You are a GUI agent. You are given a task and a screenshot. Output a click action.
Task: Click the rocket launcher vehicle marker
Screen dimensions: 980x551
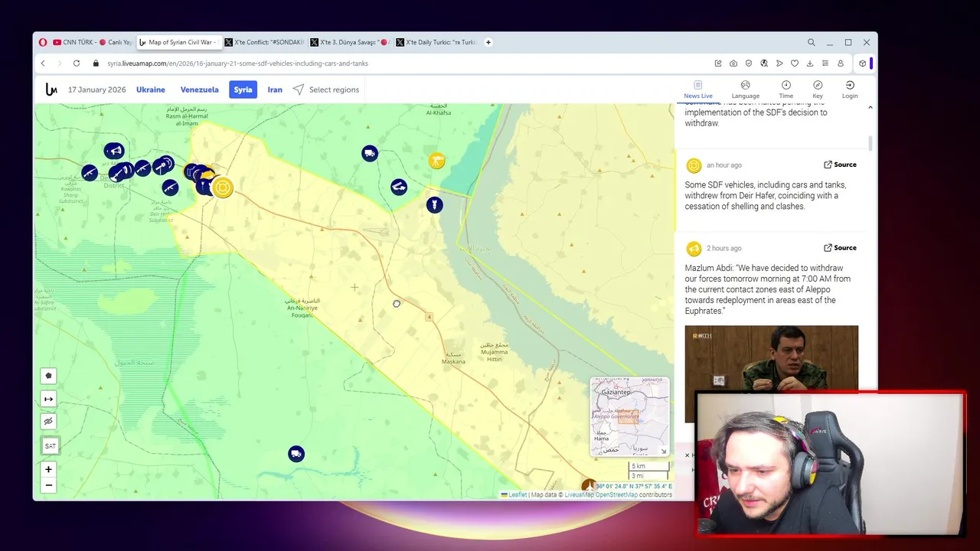tap(399, 187)
